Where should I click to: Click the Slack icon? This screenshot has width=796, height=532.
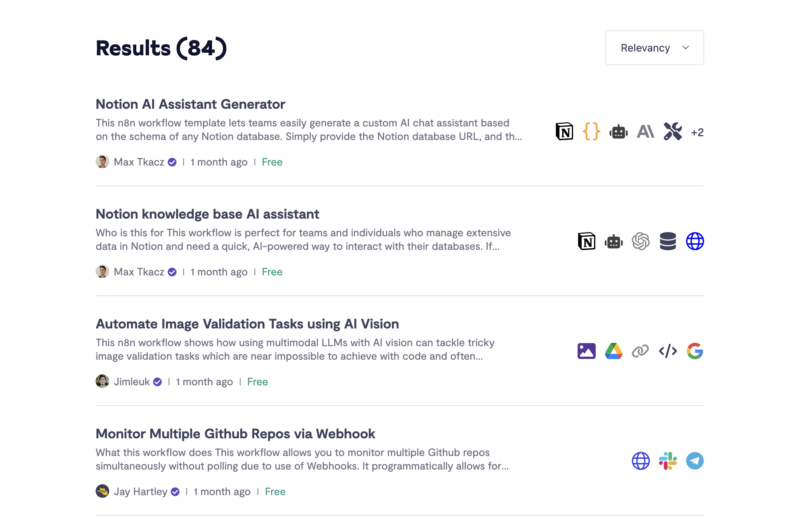pyautogui.click(x=668, y=461)
